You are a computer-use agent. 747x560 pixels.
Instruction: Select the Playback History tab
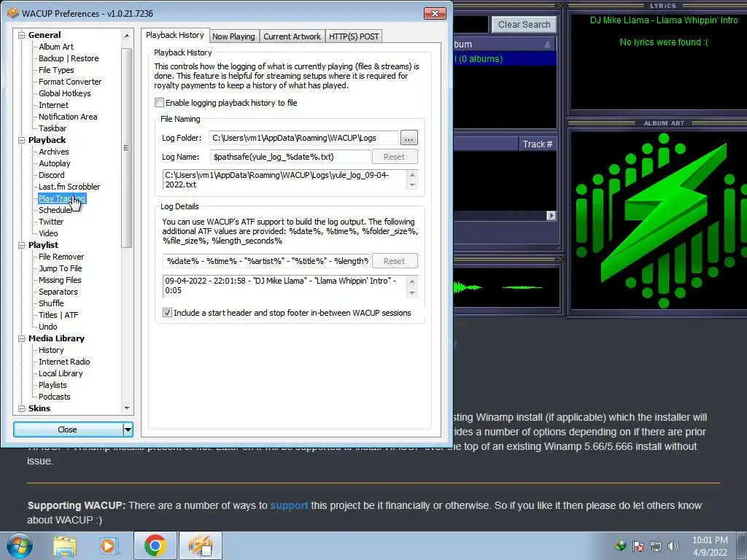click(175, 35)
